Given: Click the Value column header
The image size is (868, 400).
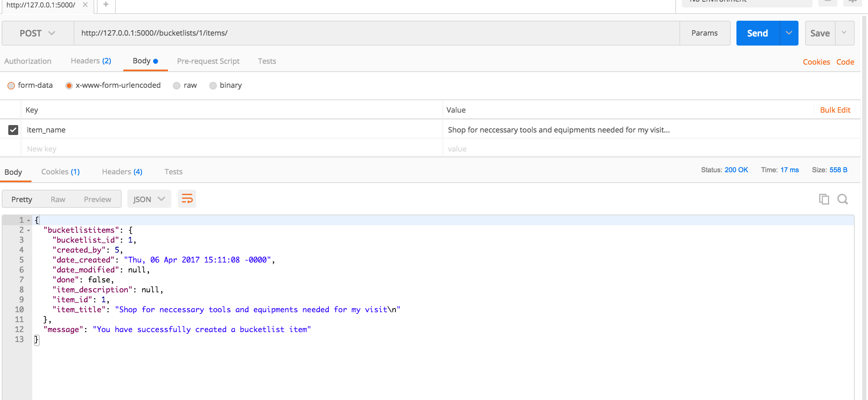Looking at the screenshot, I should pos(456,110).
